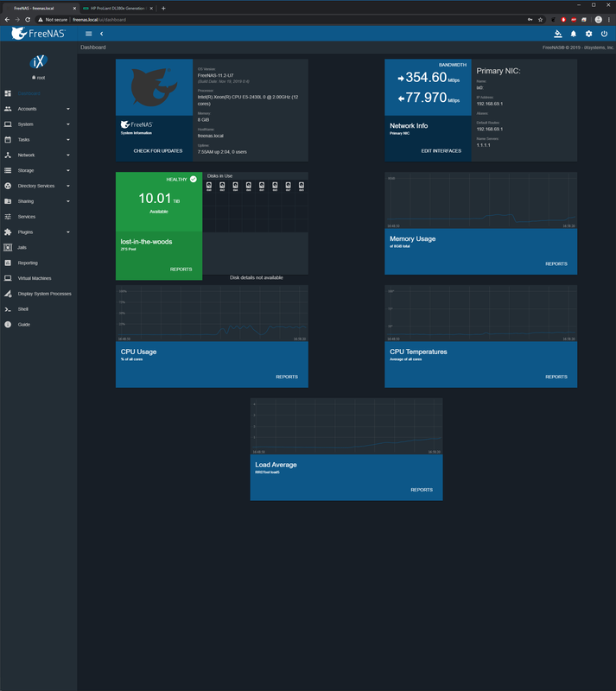Click the root user label in sidebar
Screen dimensions: 616x691
38,78
